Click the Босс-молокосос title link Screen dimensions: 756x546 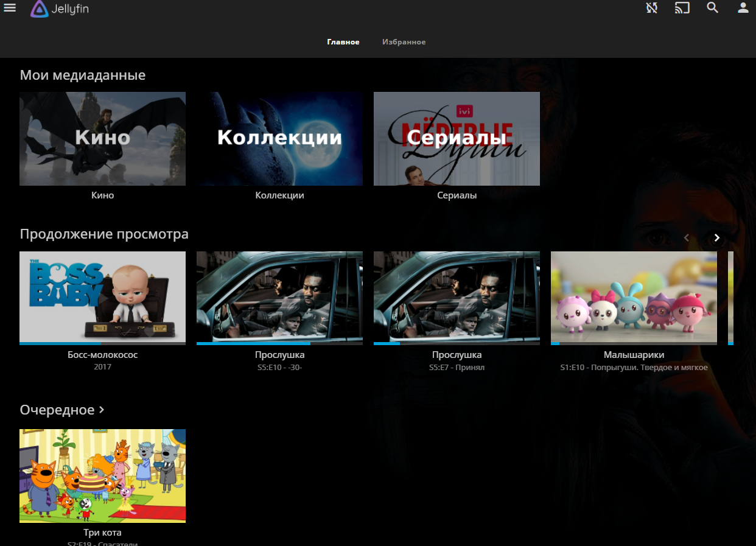click(x=102, y=355)
